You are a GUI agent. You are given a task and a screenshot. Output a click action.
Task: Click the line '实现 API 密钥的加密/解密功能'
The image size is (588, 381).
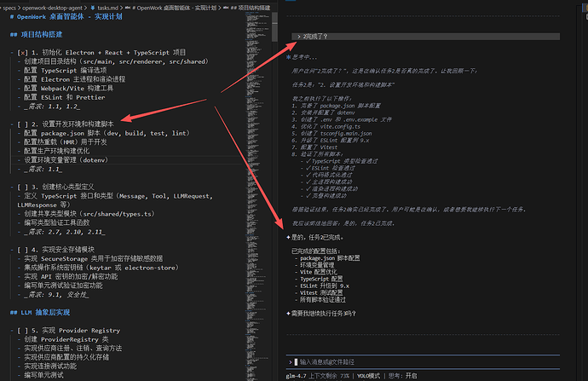coord(71,277)
